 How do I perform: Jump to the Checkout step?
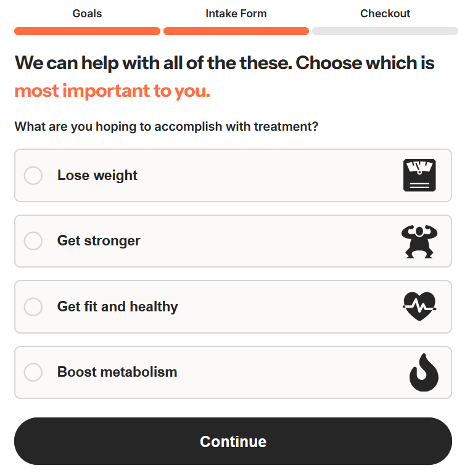tap(385, 14)
